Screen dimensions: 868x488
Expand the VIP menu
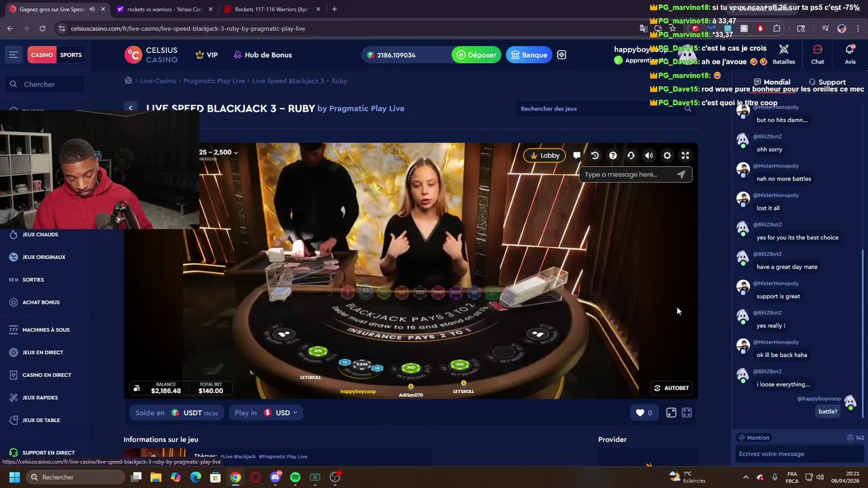click(207, 55)
